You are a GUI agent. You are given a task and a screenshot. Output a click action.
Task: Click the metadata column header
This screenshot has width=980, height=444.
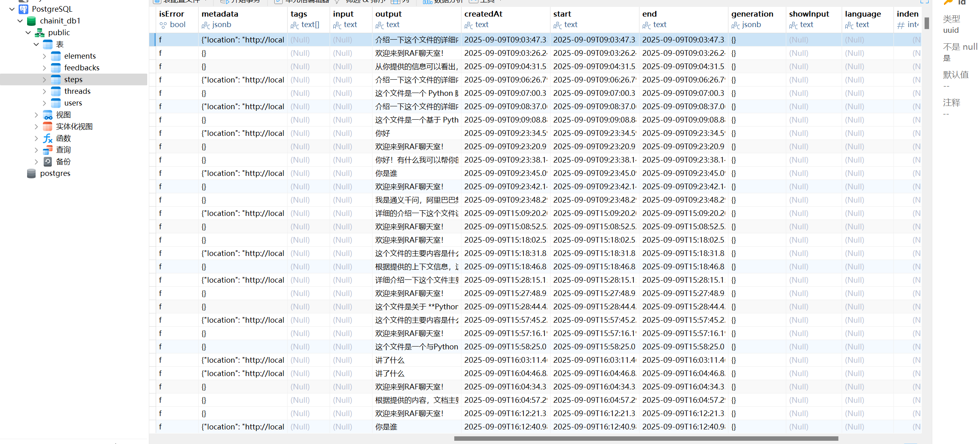point(220,14)
